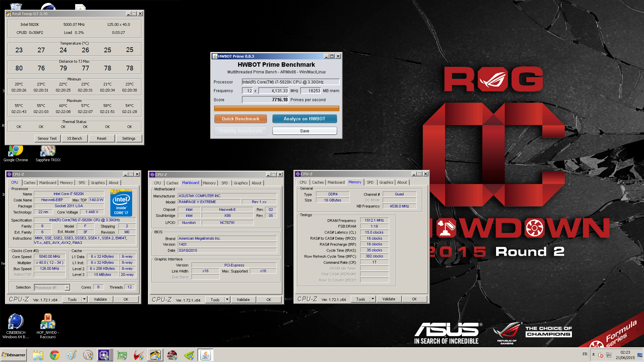Screen dimensions: 644x362
Task: Click the HWBOT Prime window title icon
Action: (215, 56)
